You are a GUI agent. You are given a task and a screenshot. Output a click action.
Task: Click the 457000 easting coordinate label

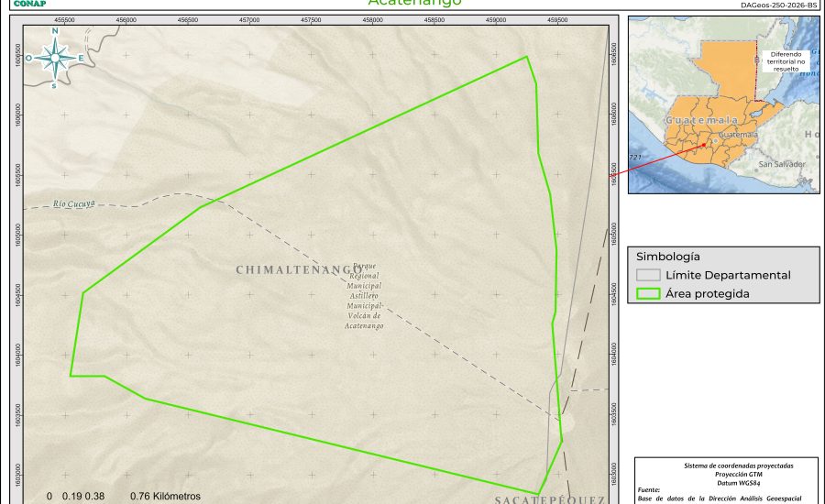coord(249,19)
